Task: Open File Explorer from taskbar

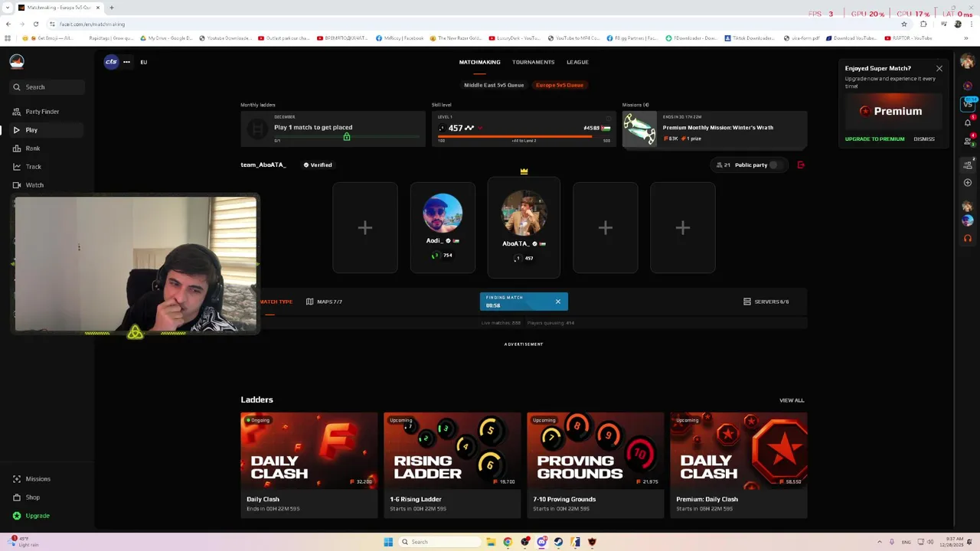Action: coord(491,542)
